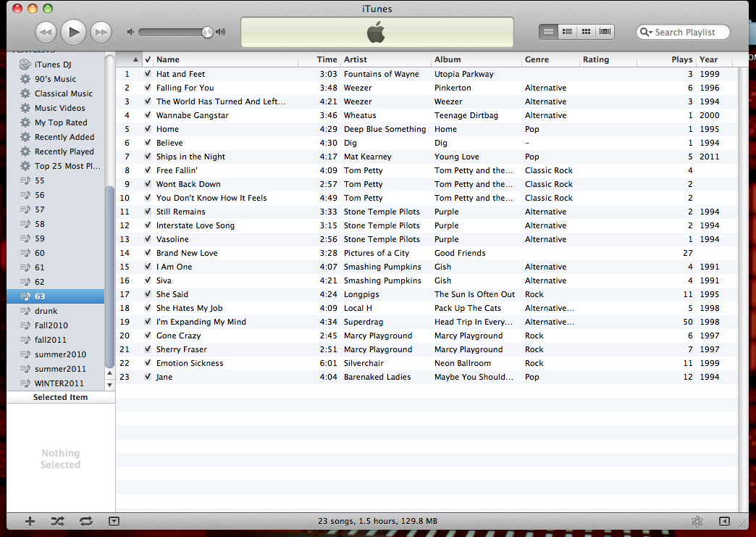Image resolution: width=756 pixels, height=537 pixels.
Task: Switch to Cover Flow view
Action: click(605, 32)
